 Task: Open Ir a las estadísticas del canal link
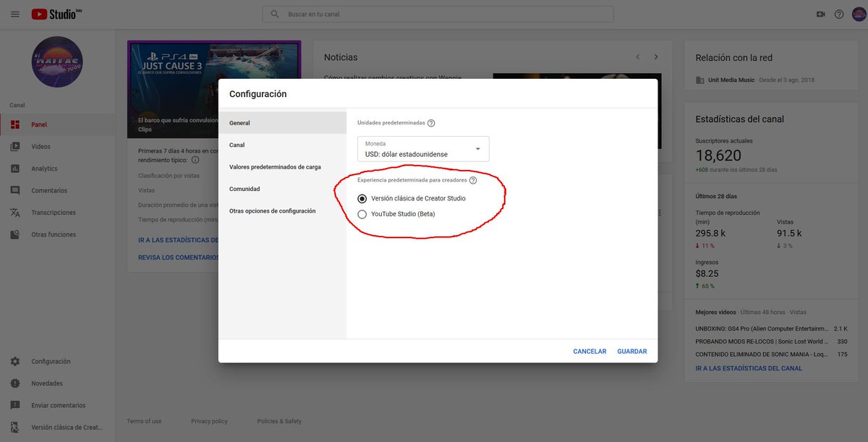pos(749,368)
